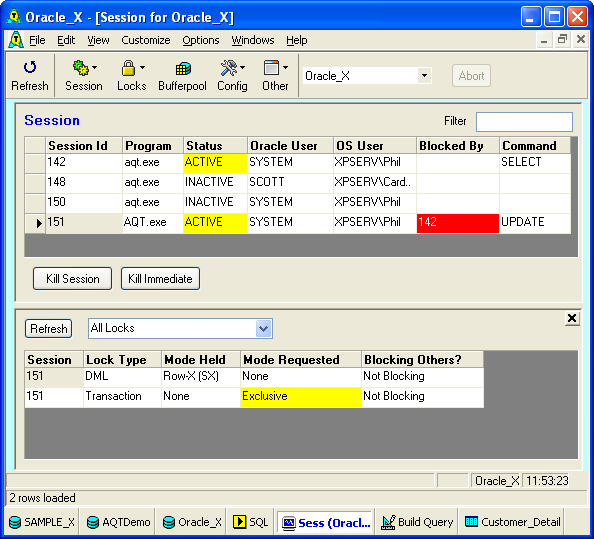
Task: Switch to the AQTDemo tab
Action: (118, 522)
